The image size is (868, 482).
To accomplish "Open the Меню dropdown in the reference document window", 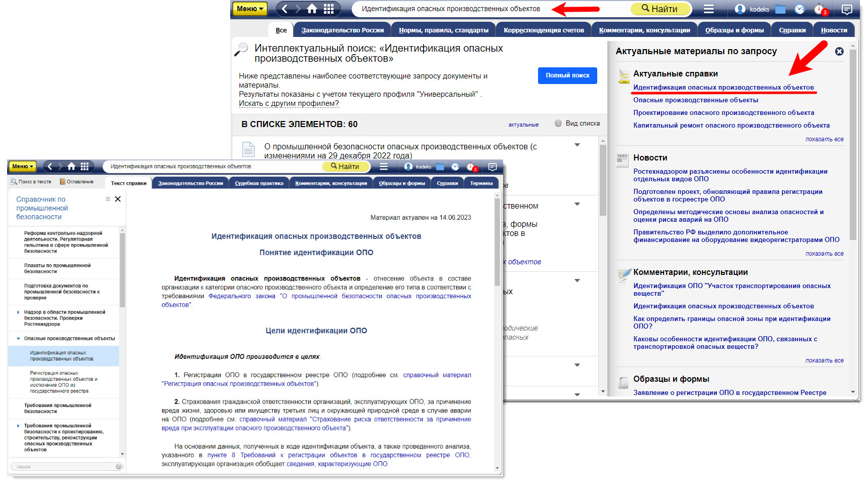I will [x=22, y=166].
